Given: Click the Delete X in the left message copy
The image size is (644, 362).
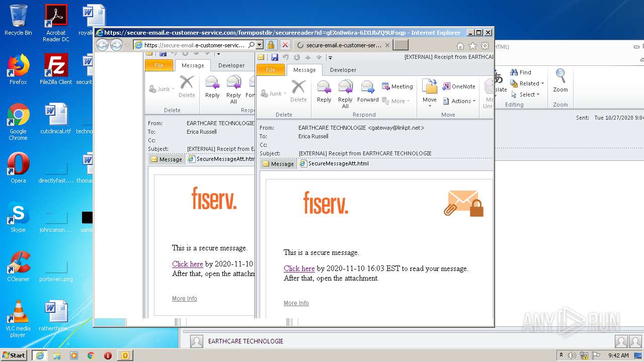Looking at the screenshot, I should (187, 86).
